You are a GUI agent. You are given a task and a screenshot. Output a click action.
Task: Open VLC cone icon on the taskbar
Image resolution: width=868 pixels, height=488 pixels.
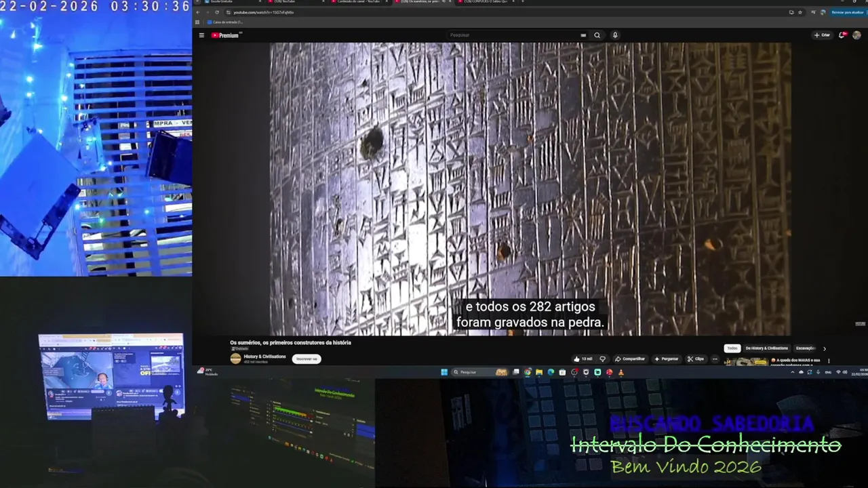[620, 372]
